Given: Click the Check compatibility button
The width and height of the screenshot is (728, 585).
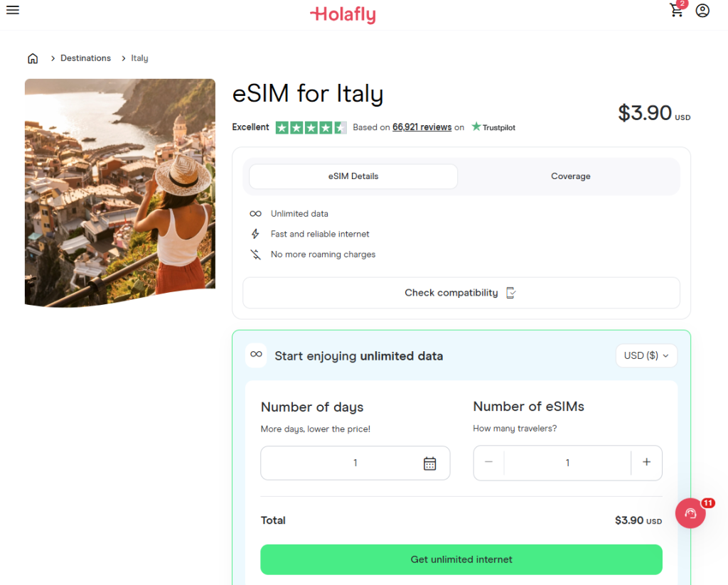Looking at the screenshot, I should (x=461, y=293).
